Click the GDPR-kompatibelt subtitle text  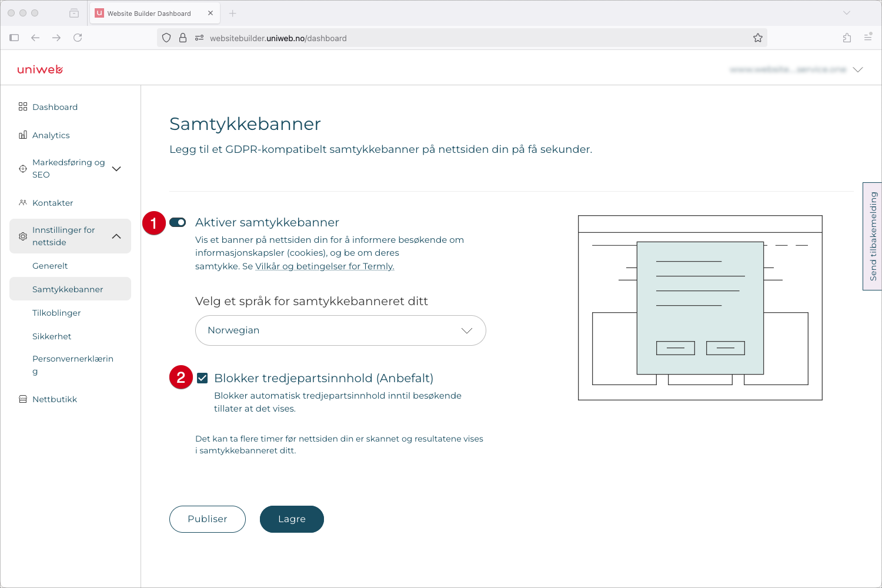380,149
